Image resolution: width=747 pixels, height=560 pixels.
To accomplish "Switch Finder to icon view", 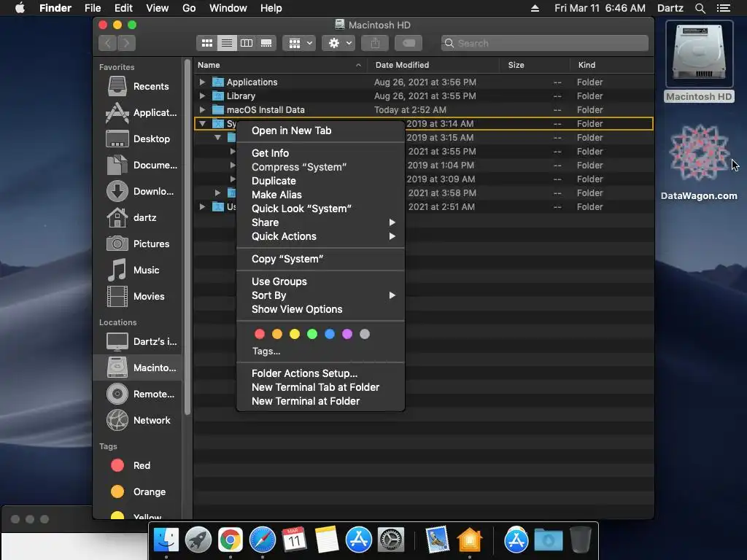I will 206,43.
